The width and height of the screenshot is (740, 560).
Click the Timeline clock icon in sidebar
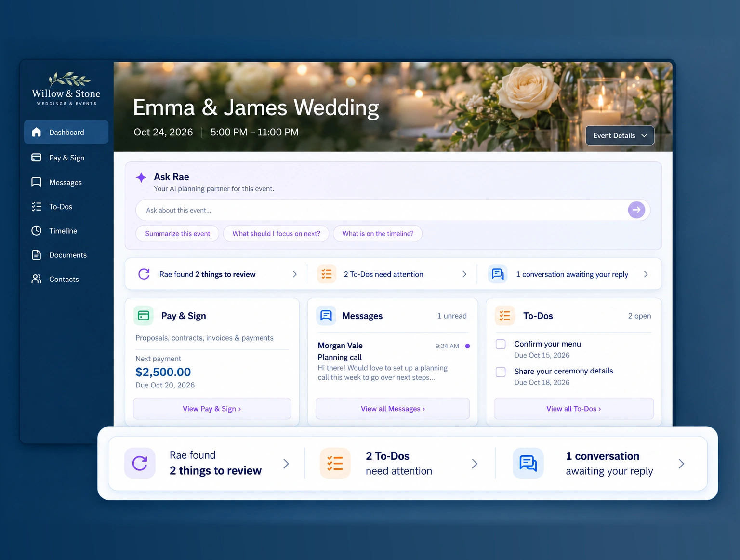pyautogui.click(x=36, y=231)
